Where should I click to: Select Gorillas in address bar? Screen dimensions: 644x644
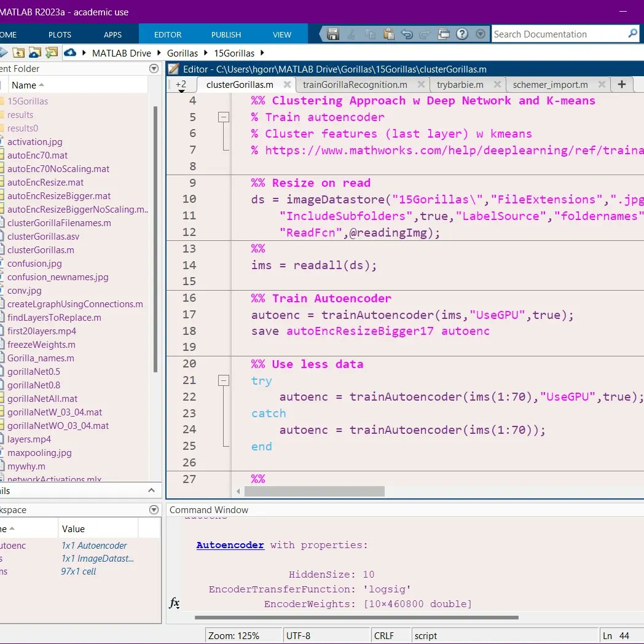click(183, 53)
